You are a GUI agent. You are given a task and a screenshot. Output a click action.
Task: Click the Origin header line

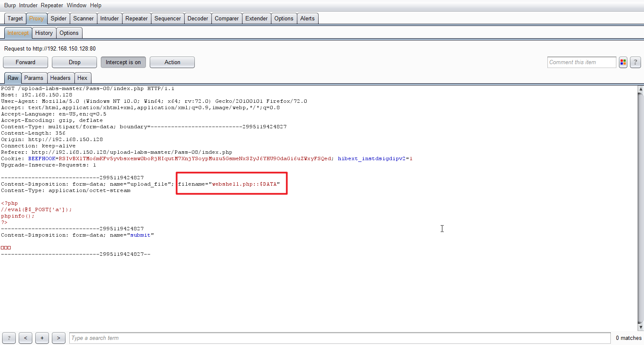[x=52, y=139]
